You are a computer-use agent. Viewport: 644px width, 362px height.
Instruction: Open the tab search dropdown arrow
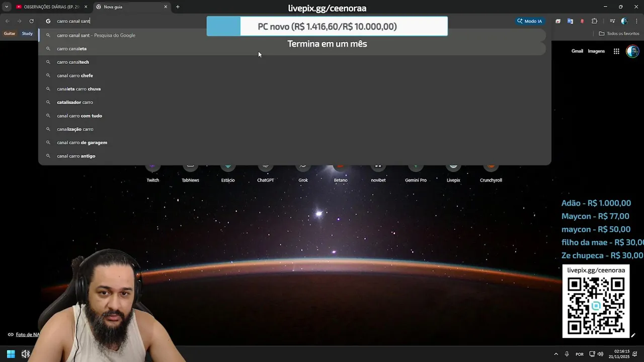coord(7,7)
